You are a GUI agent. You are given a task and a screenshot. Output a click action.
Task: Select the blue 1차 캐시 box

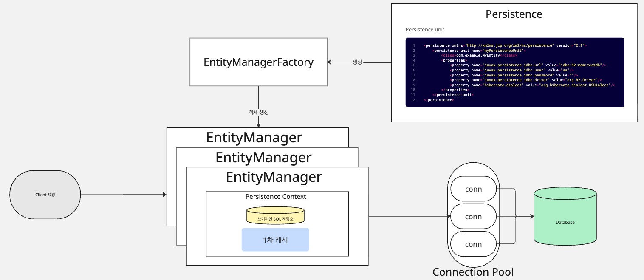click(x=275, y=240)
